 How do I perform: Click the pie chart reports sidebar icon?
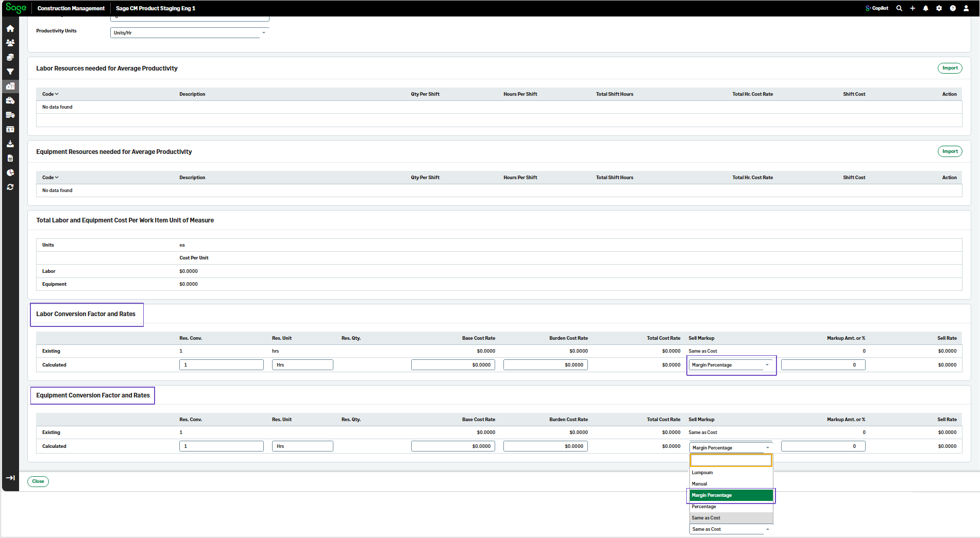(10, 173)
